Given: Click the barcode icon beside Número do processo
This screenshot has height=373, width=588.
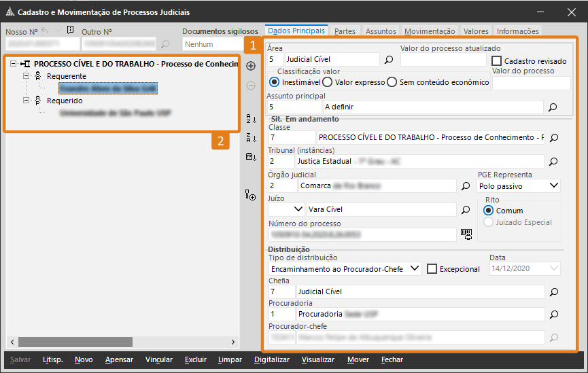Looking at the screenshot, I should (466, 234).
